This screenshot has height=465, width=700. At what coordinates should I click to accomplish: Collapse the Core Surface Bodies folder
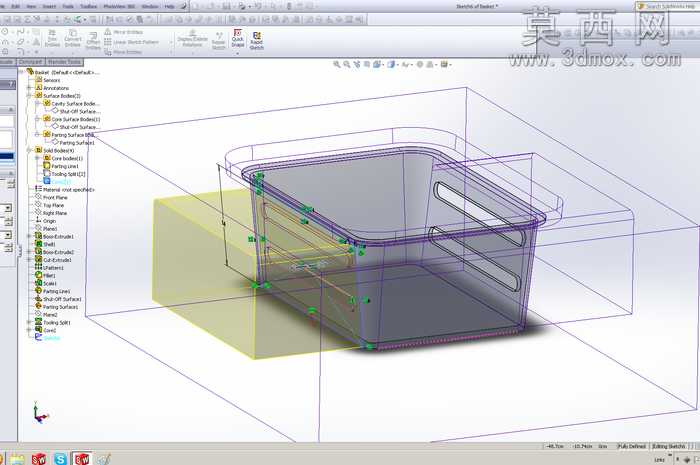[38, 119]
